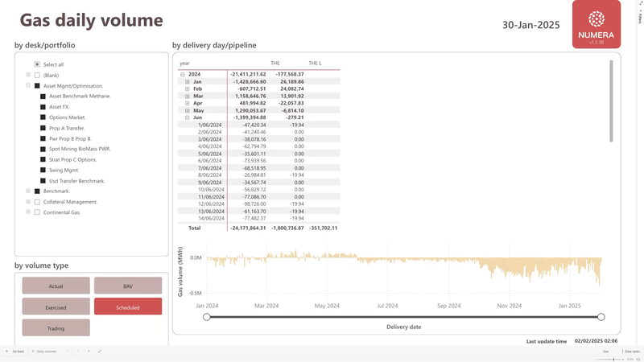Tick the (Blank) checkbox

37,75
